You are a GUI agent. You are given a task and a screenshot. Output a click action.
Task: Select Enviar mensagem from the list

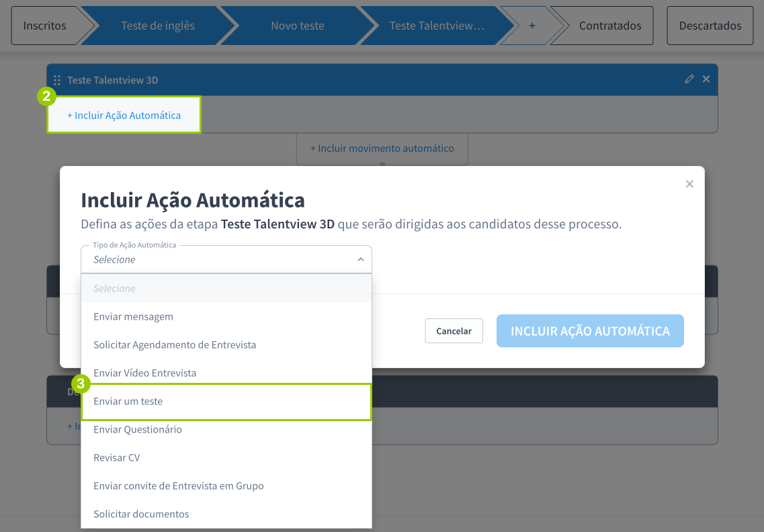(133, 316)
